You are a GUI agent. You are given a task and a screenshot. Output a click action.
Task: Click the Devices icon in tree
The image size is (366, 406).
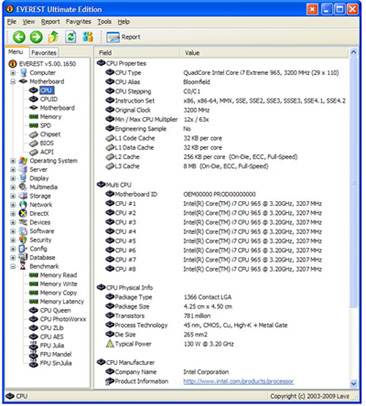click(x=23, y=222)
